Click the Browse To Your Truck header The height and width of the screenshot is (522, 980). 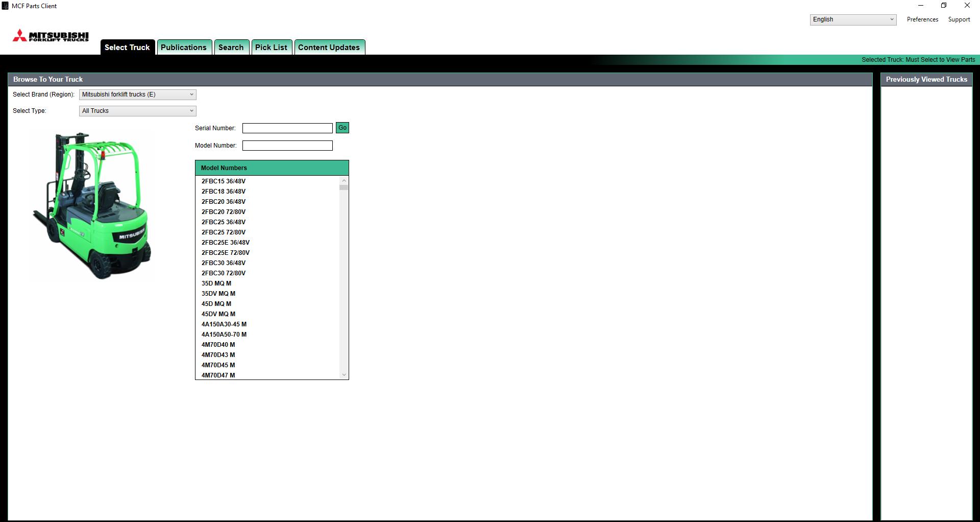click(x=440, y=80)
